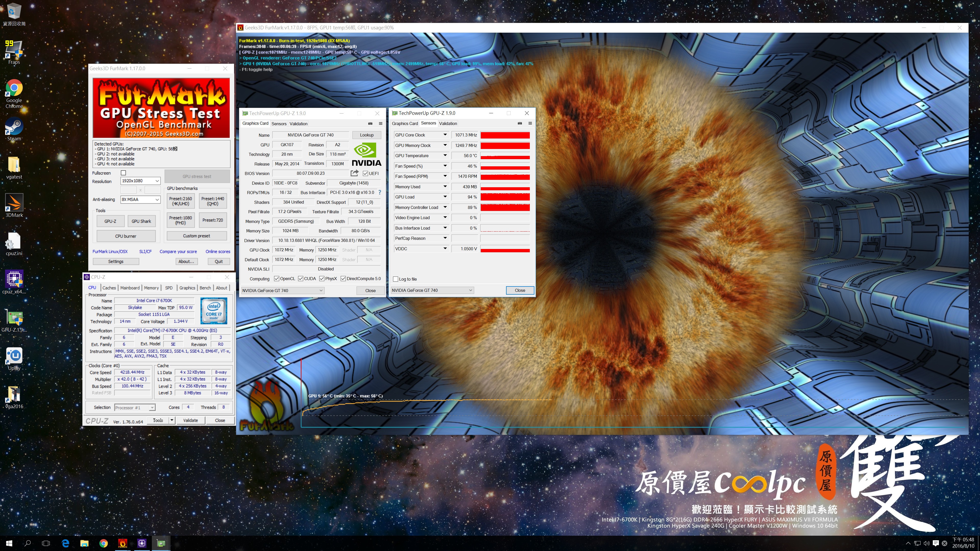Open the Uplay desktop shortcut
980x551 pixels.
click(x=14, y=359)
